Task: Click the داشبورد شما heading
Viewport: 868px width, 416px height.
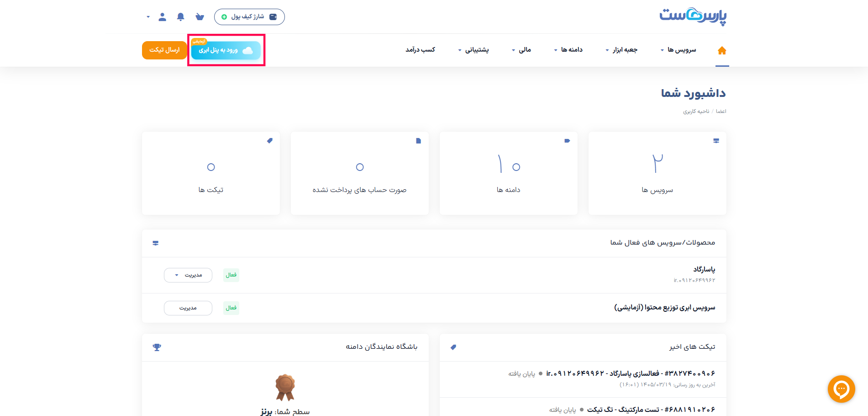Action: coord(693,93)
